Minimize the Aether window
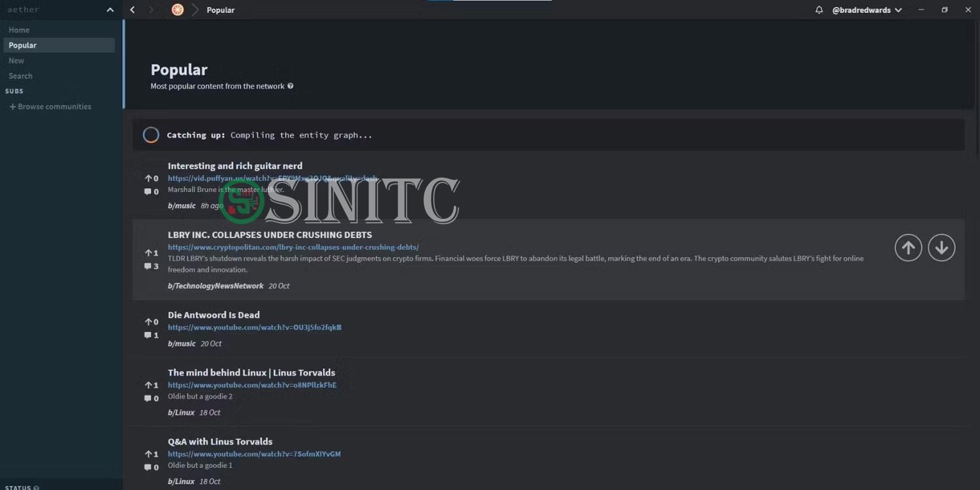 [921, 10]
